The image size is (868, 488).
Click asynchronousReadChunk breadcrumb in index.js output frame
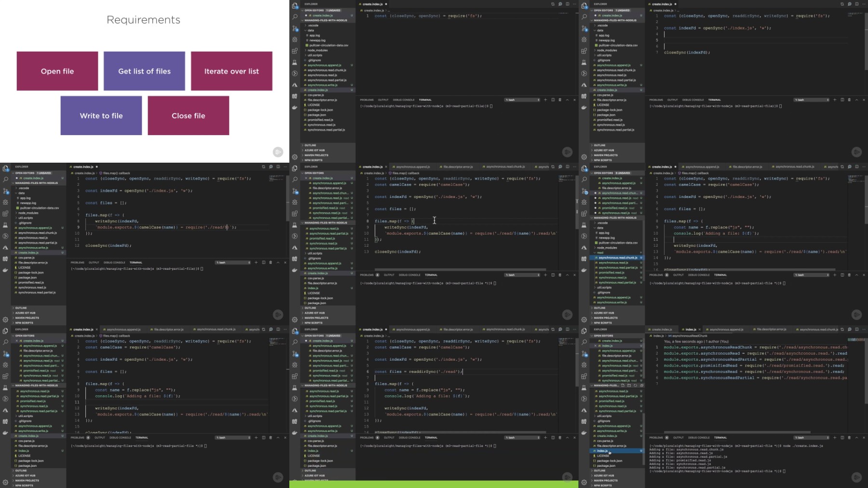coord(688,336)
